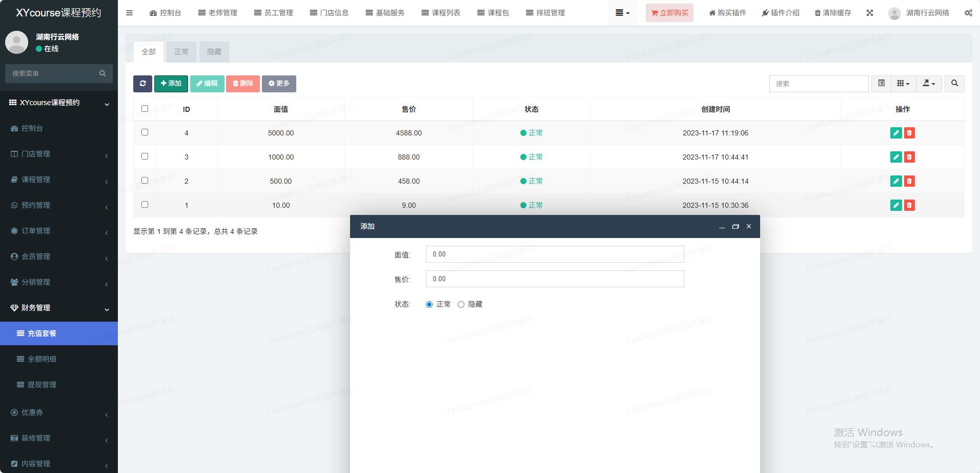Tick the checkbox for row ID 2

(x=145, y=181)
